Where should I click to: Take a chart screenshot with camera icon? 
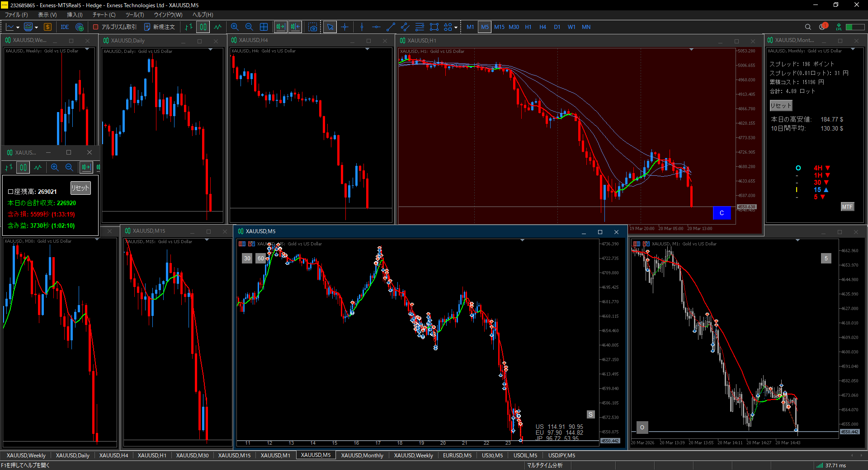(312, 27)
